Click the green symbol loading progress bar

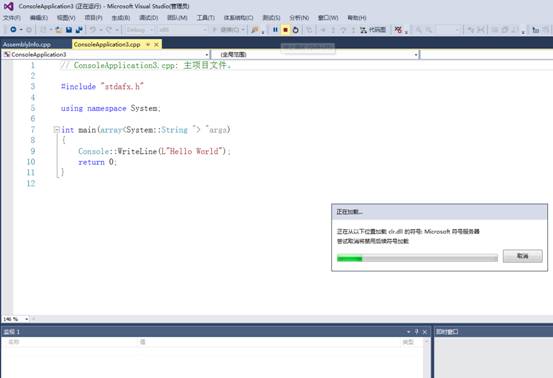pyautogui.click(x=417, y=258)
